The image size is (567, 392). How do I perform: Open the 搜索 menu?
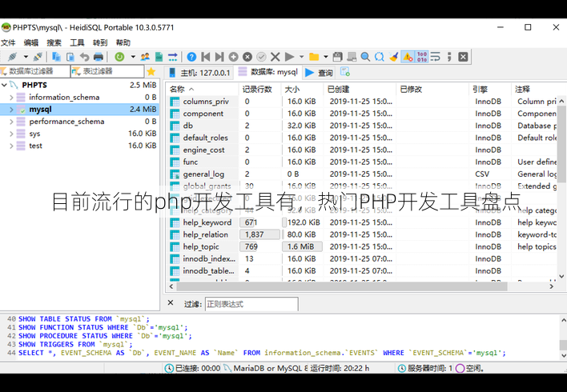(54, 43)
